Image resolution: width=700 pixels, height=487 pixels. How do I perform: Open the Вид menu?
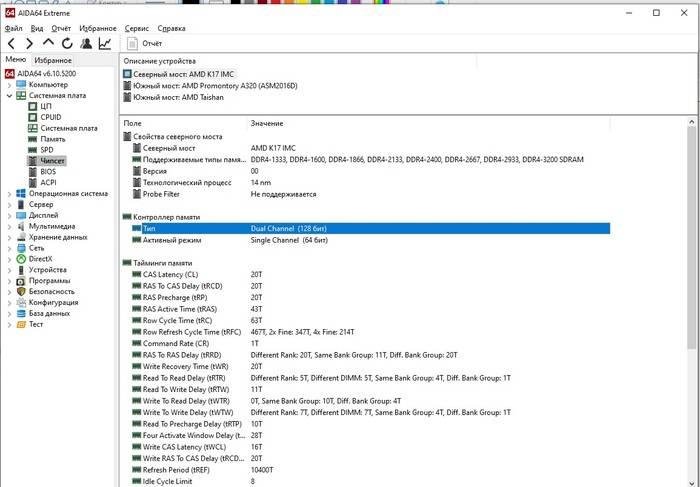(x=37, y=28)
